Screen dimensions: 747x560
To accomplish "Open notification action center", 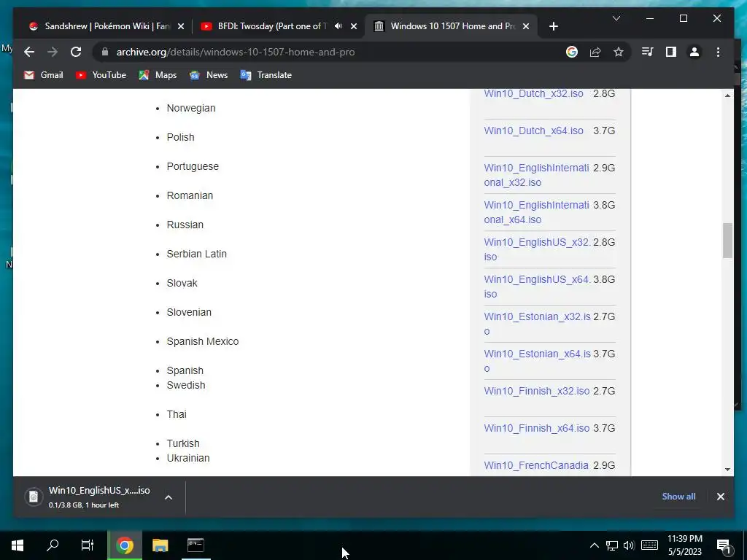I will [723, 545].
